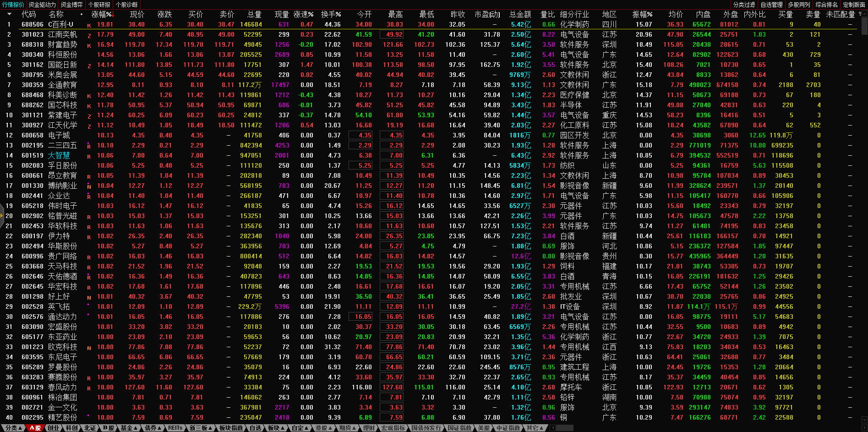Click the R marker beside 大智慧
This screenshot has width=868, height=432.
89,157
